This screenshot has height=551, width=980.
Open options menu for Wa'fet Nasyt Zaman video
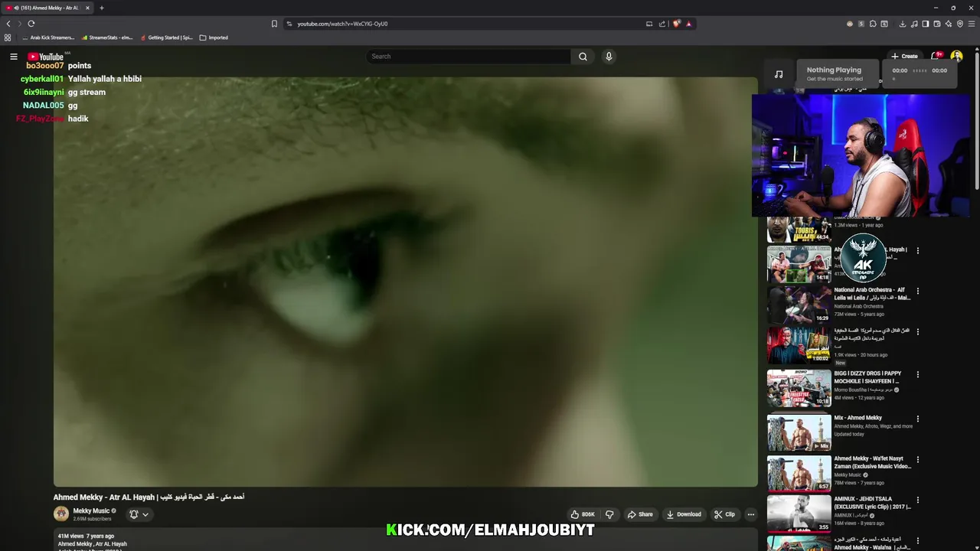point(918,460)
